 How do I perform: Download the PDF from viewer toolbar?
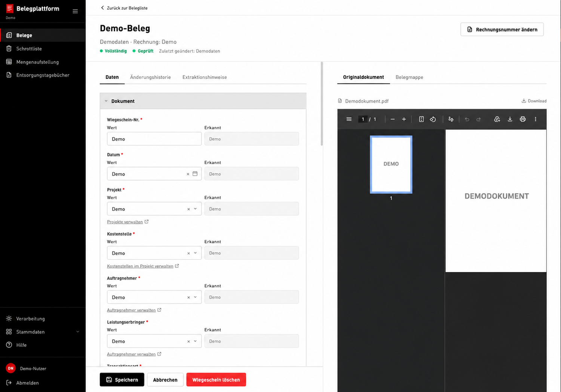510,119
